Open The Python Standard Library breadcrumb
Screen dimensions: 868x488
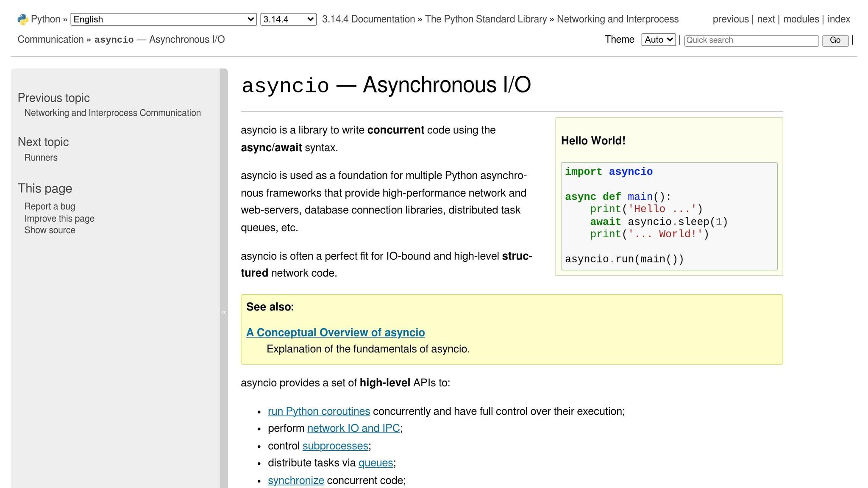pyautogui.click(x=486, y=19)
